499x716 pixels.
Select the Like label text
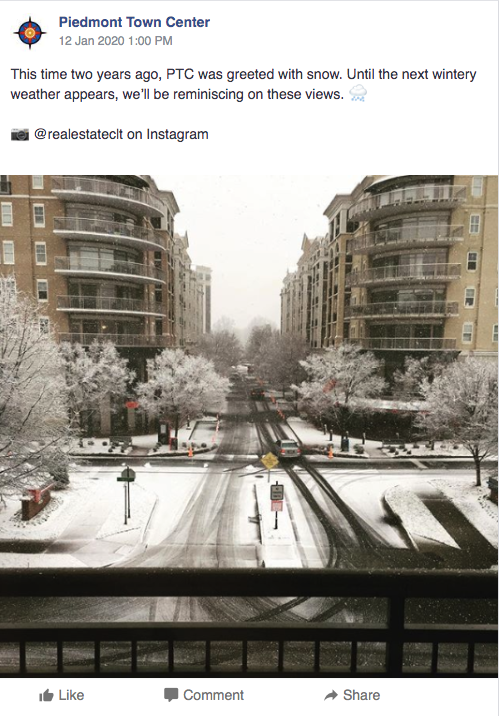(x=71, y=695)
